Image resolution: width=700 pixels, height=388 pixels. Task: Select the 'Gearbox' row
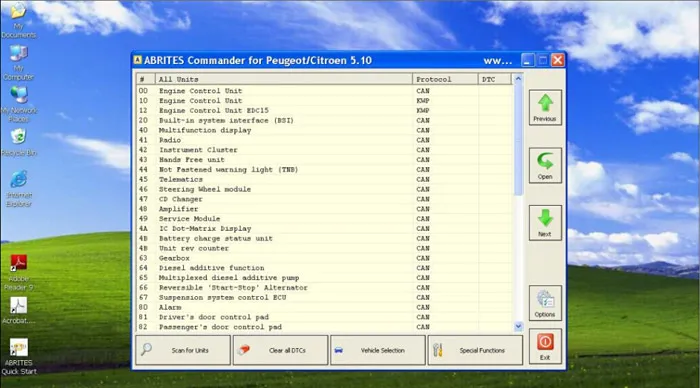325,258
